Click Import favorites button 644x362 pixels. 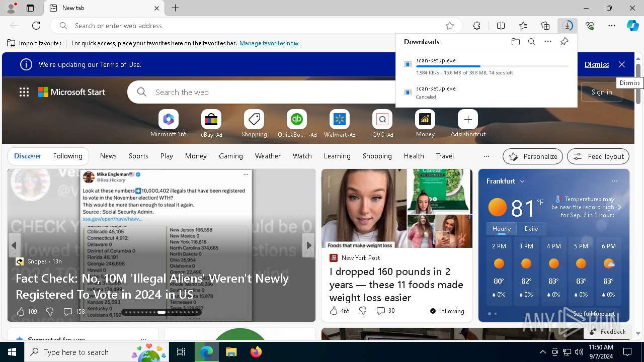(x=34, y=43)
